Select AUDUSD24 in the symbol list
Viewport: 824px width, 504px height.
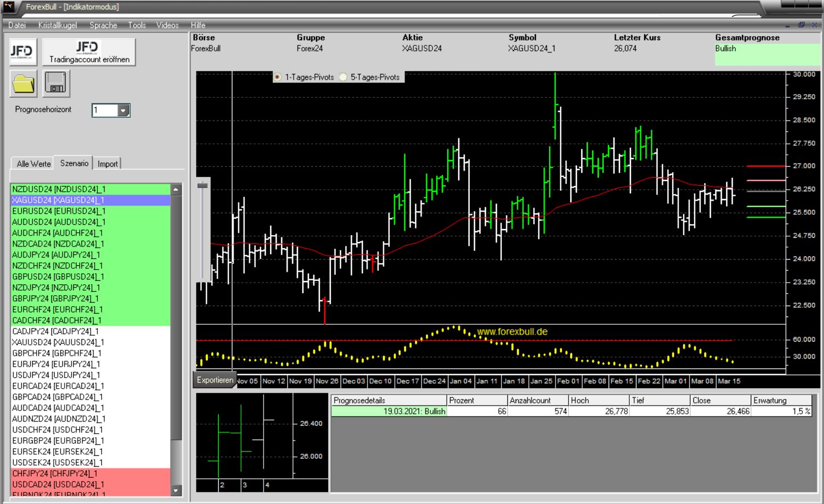click(91, 222)
